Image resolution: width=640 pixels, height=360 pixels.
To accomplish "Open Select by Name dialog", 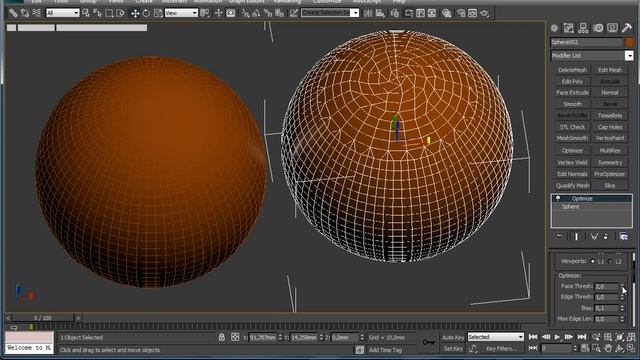I will tap(98, 13).
